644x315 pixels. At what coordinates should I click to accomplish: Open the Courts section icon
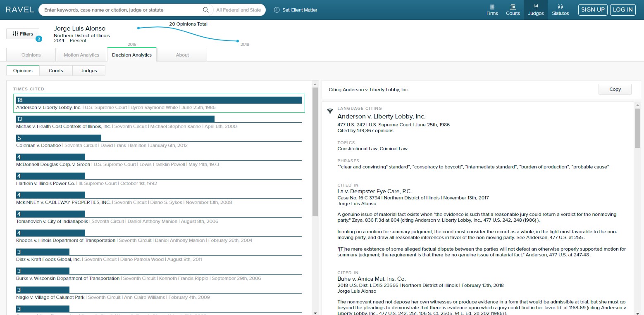[x=513, y=7]
